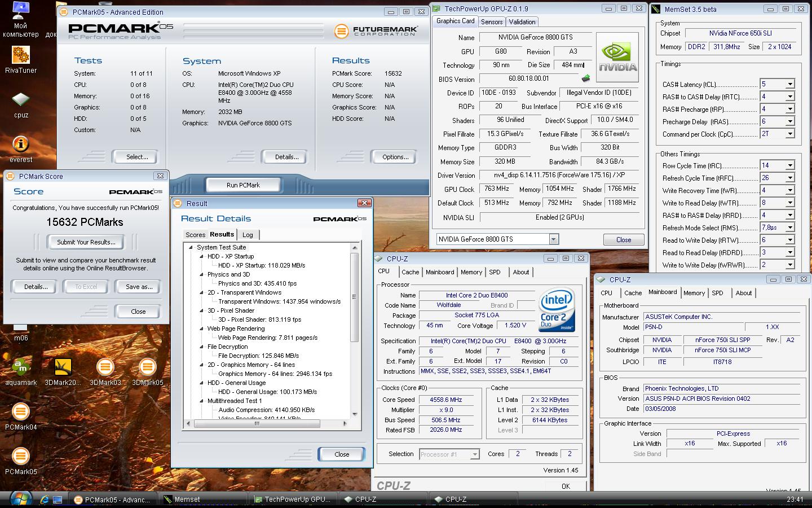Click the Result list vertical scrollbar
This screenshot has height=508, width=812.
[355, 297]
